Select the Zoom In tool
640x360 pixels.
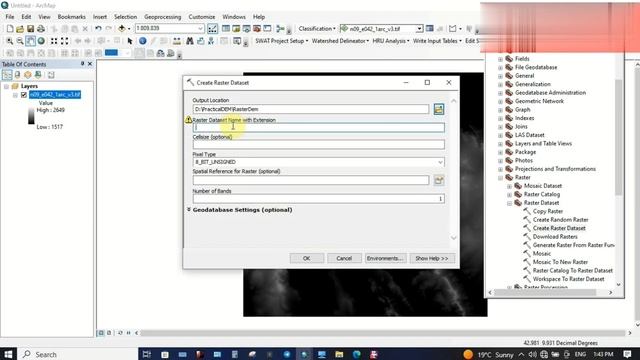coord(9,41)
